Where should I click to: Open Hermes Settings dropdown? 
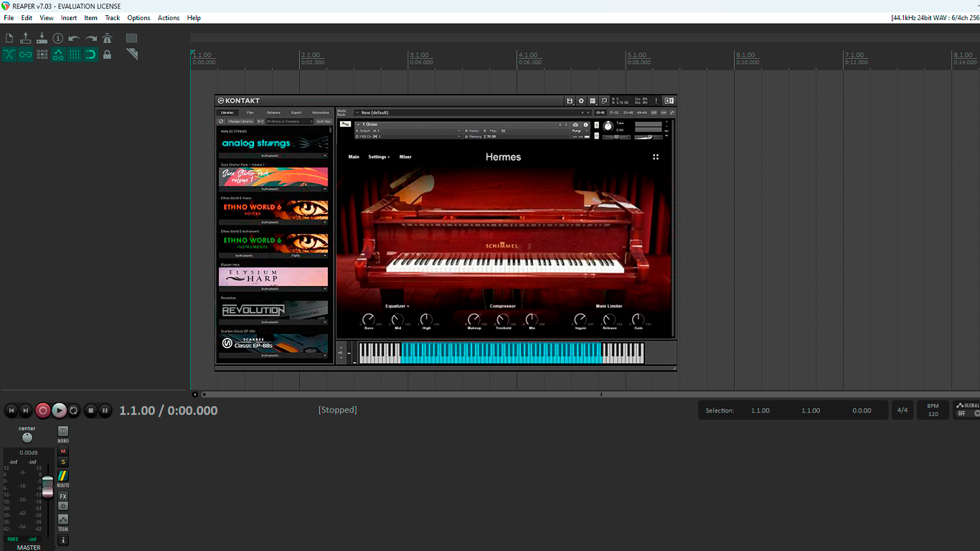379,157
